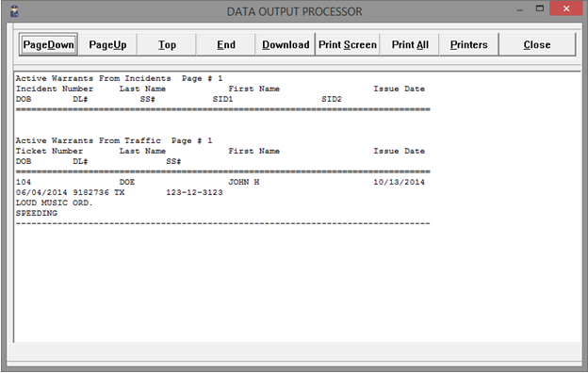Select the Print Screen button

pyautogui.click(x=348, y=44)
